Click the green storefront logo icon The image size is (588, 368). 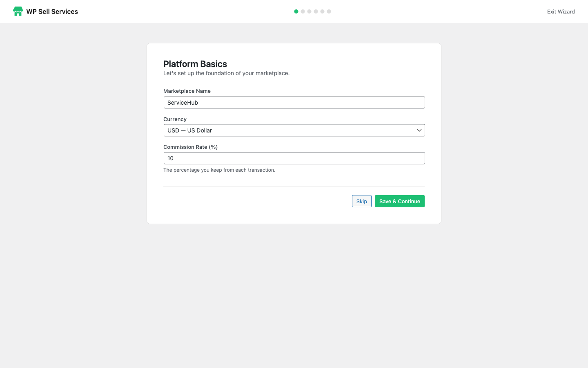(18, 11)
